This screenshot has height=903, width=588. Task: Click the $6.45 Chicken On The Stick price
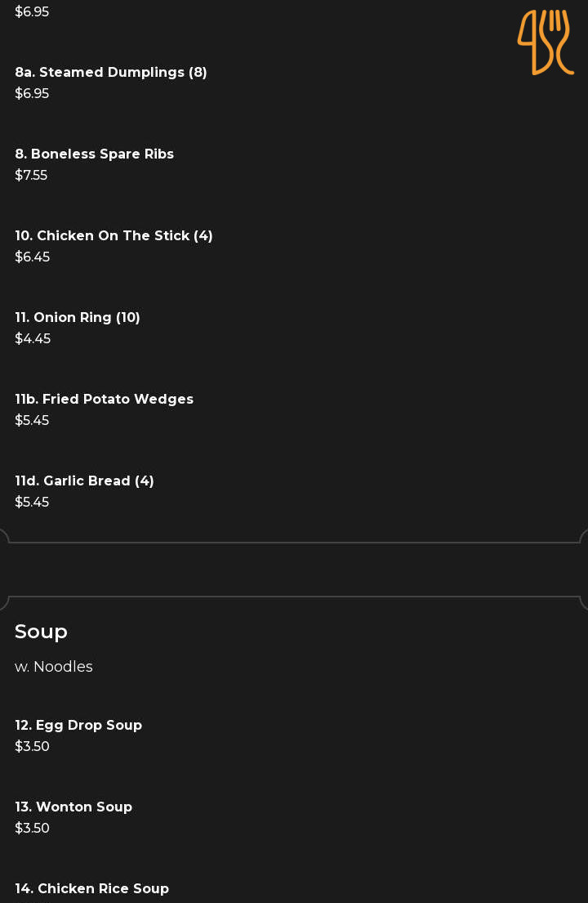(x=32, y=257)
